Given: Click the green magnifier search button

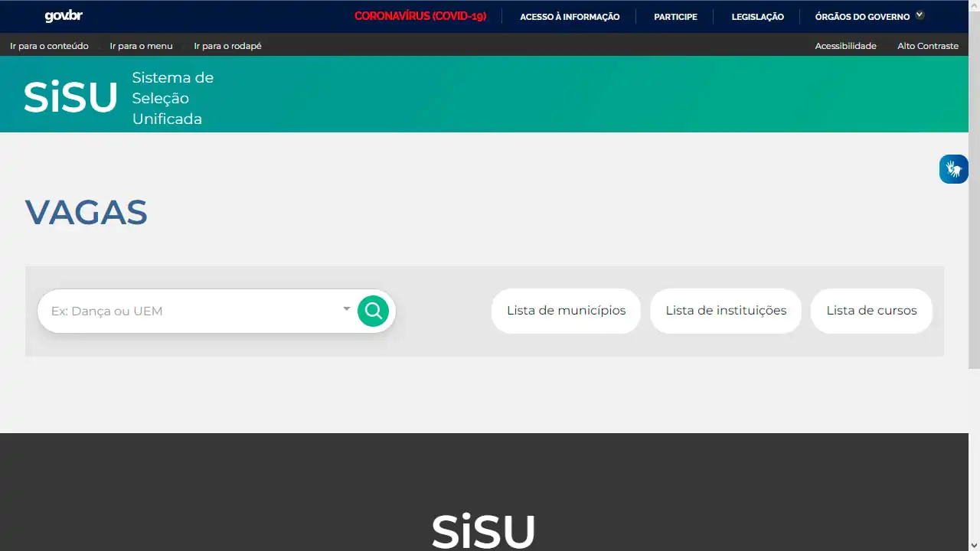Looking at the screenshot, I should point(373,311).
